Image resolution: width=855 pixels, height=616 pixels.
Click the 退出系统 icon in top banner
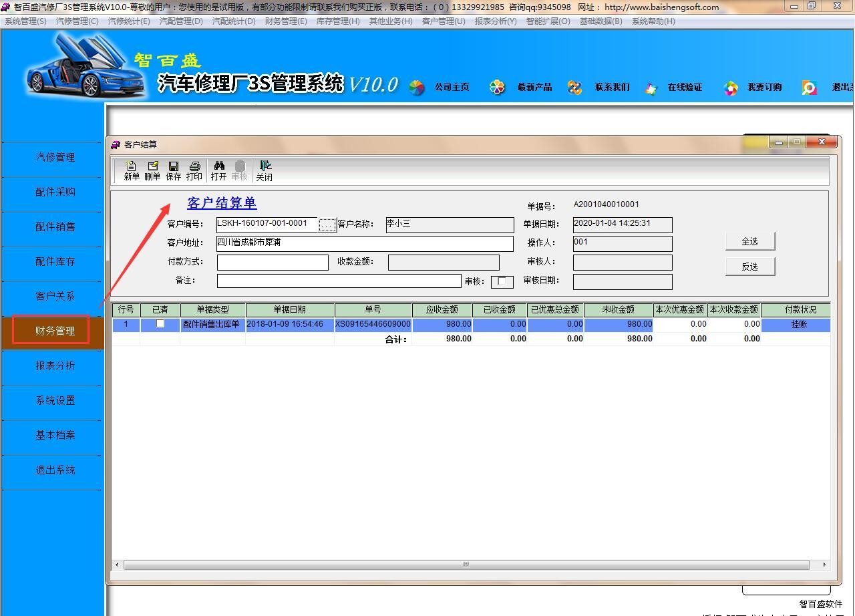click(809, 88)
